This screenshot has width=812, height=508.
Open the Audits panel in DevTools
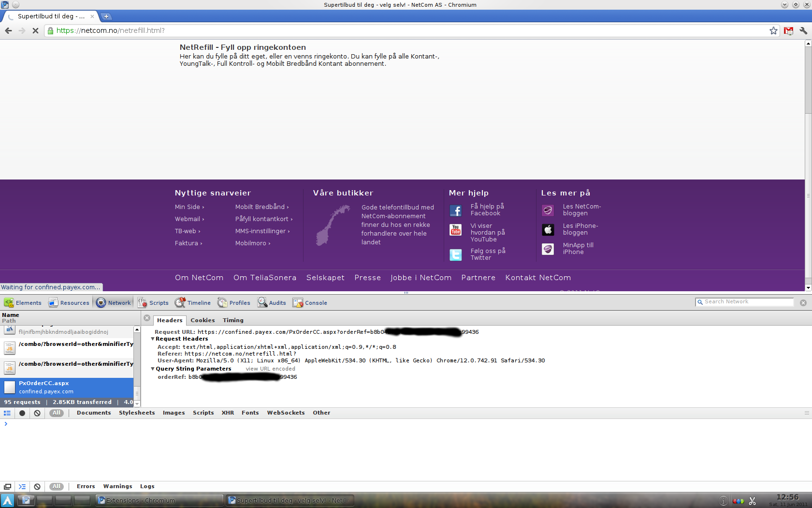(x=272, y=303)
